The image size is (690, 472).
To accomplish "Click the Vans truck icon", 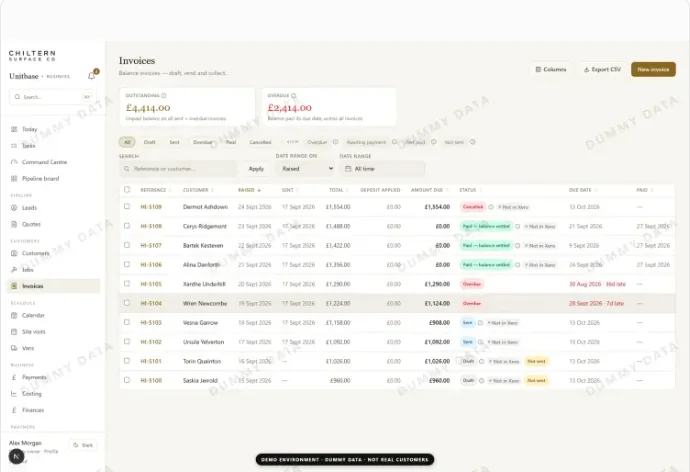I will click(14, 348).
